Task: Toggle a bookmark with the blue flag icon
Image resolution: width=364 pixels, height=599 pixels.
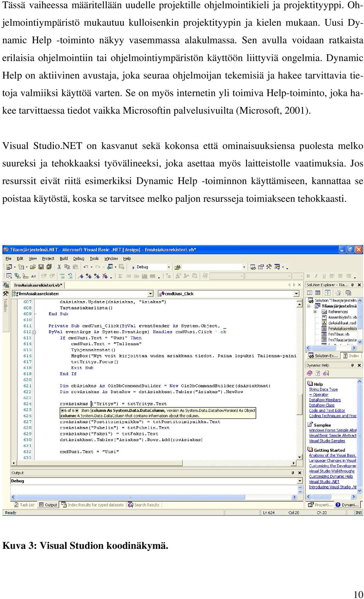Action: click(x=81, y=276)
